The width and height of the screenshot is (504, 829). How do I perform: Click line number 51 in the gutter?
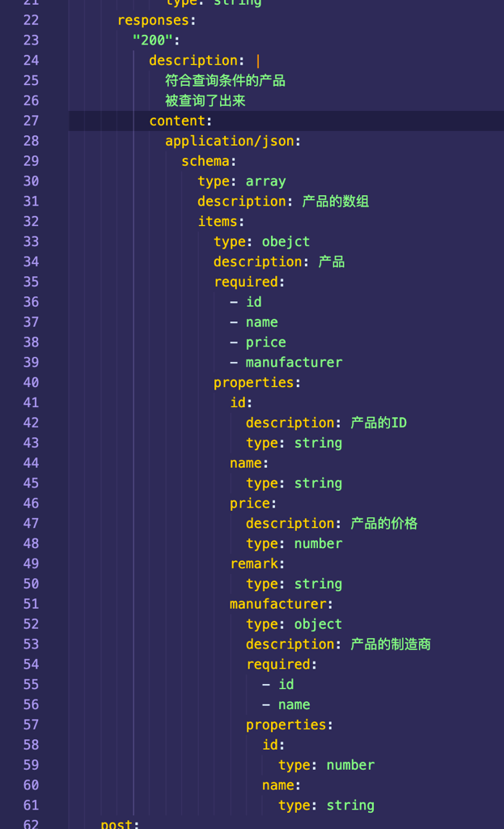click(x=31, y=604)
